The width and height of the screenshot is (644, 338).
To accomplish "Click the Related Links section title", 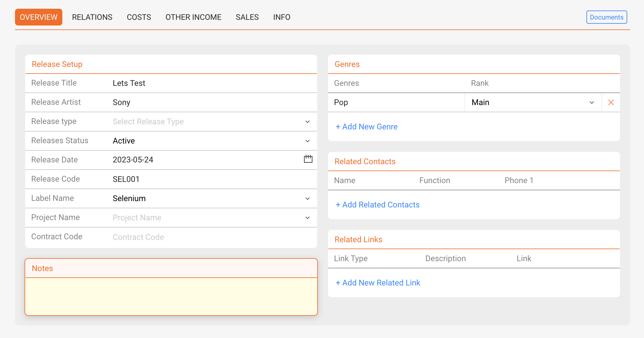I will 358,240.
